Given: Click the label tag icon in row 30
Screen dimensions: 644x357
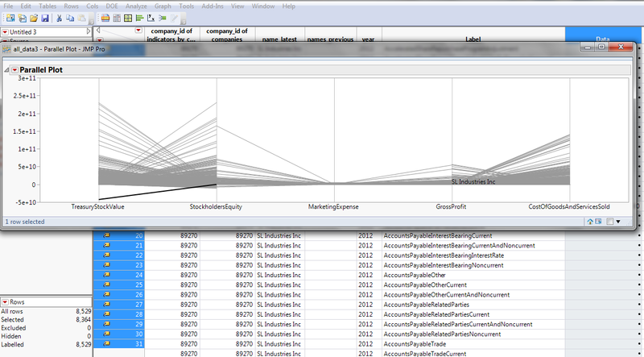Looking at the screenshot, I should [107, 334].
